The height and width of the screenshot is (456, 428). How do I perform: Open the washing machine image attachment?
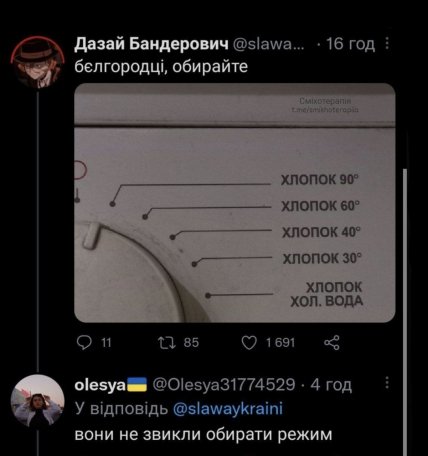point(235,203)
